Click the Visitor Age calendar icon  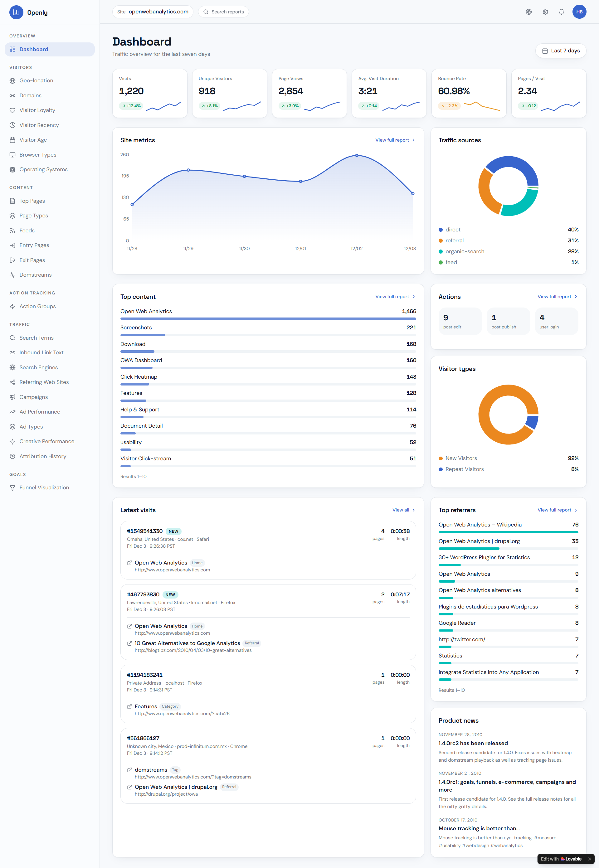[12, 140]
